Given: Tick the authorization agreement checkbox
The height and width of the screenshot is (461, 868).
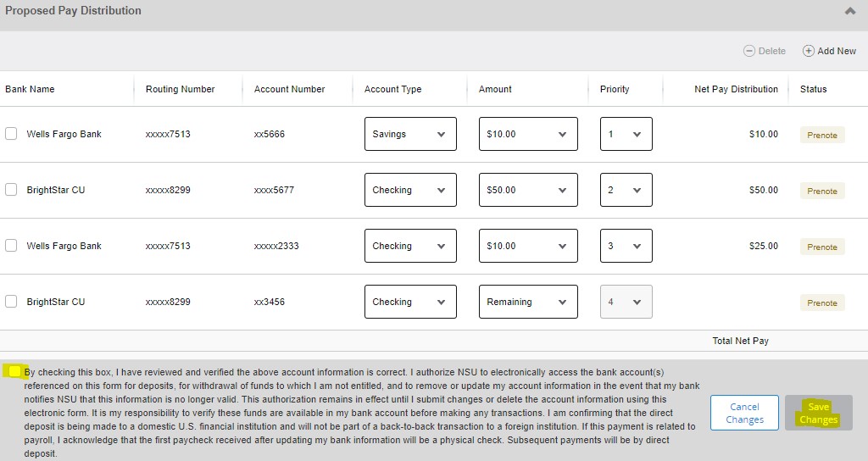Looking at the screenshot, I should click(x=15, y=371).
